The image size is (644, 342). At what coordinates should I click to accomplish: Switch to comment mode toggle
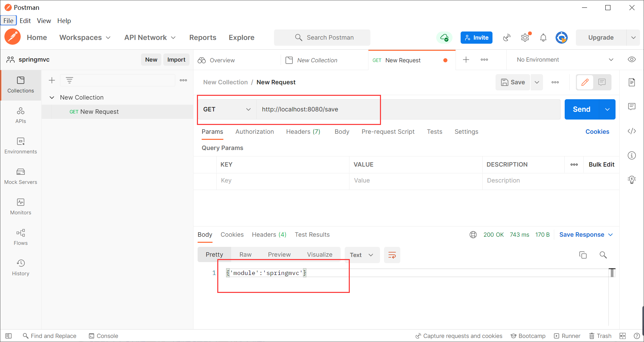click(602, 82)
